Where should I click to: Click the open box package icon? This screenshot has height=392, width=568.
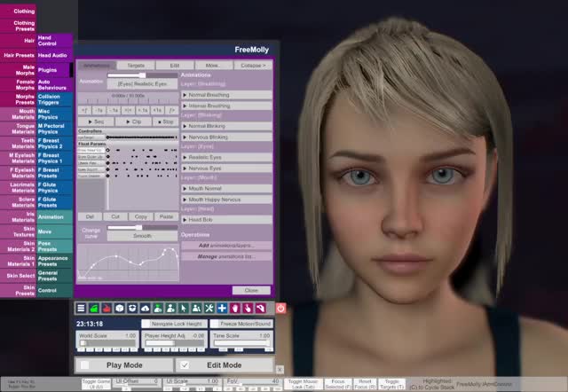(x=132, y=309)
